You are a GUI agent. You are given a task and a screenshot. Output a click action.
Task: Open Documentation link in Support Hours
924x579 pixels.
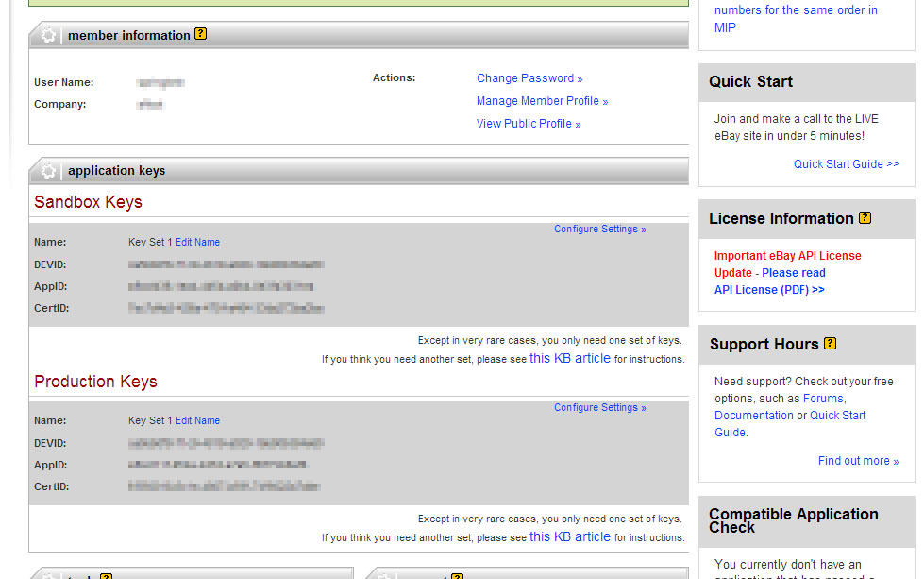point(754,415)
